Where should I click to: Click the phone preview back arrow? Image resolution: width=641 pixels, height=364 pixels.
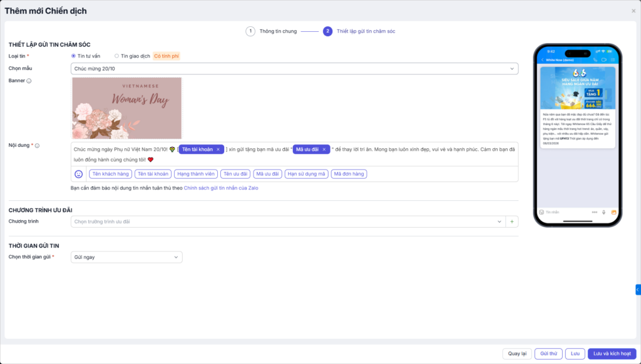click(543, 60)
